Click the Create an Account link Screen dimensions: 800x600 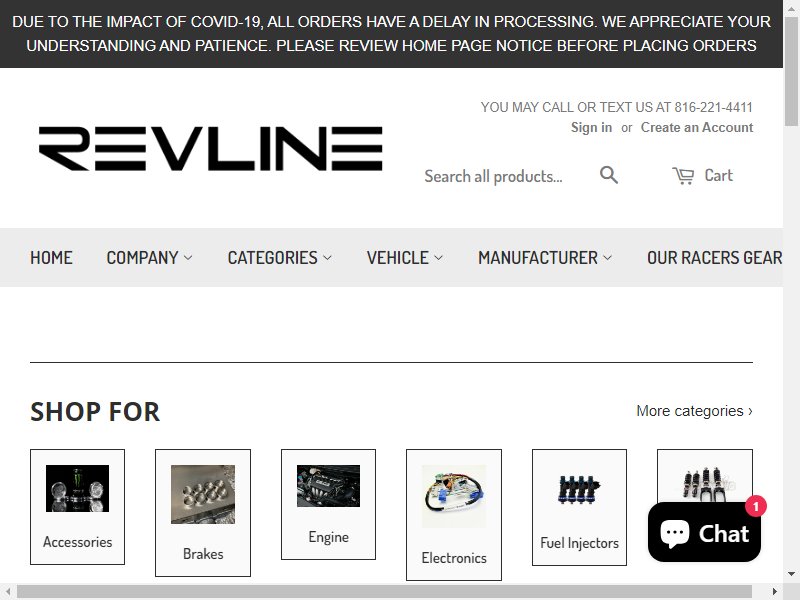click(697, 128)
